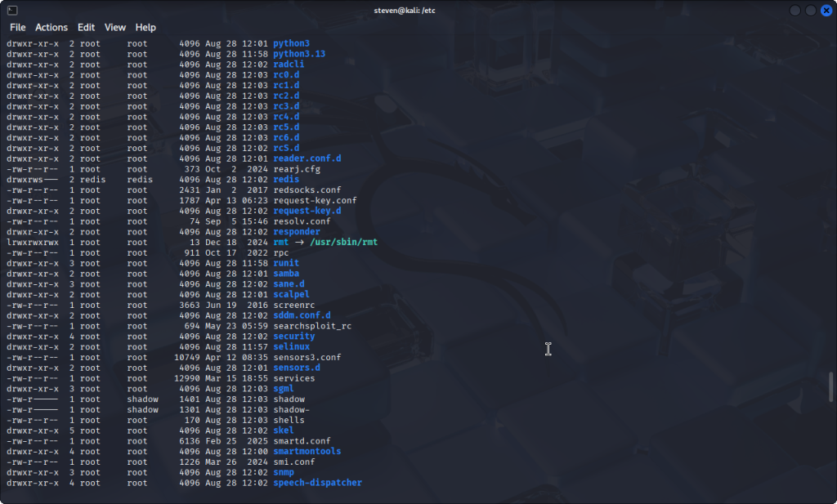Screen dimensions: 837x504
Task: Click the smartmontools directory name
Action: click(x=307, y=452)
